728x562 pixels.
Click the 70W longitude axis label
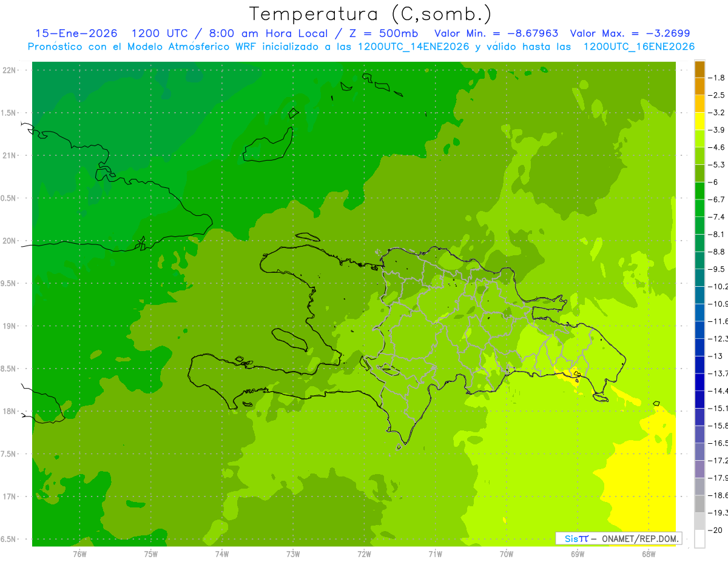(x=506, y=554)
